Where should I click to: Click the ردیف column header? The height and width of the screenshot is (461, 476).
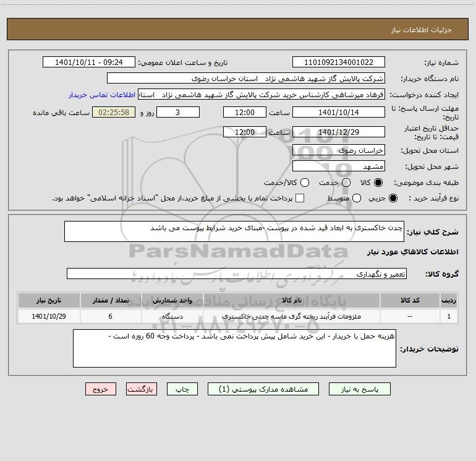pyautogui.click(x=449, y=300)
